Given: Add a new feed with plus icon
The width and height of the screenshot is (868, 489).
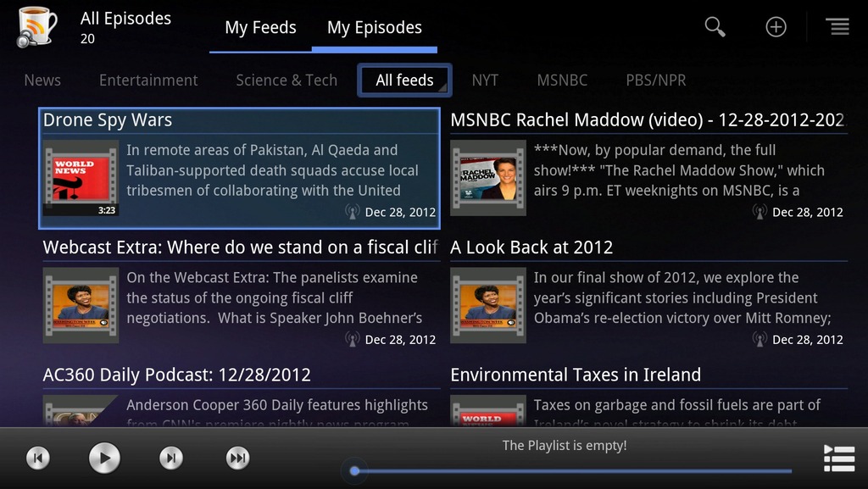Looking at the screenshot, I should point(776,26).
